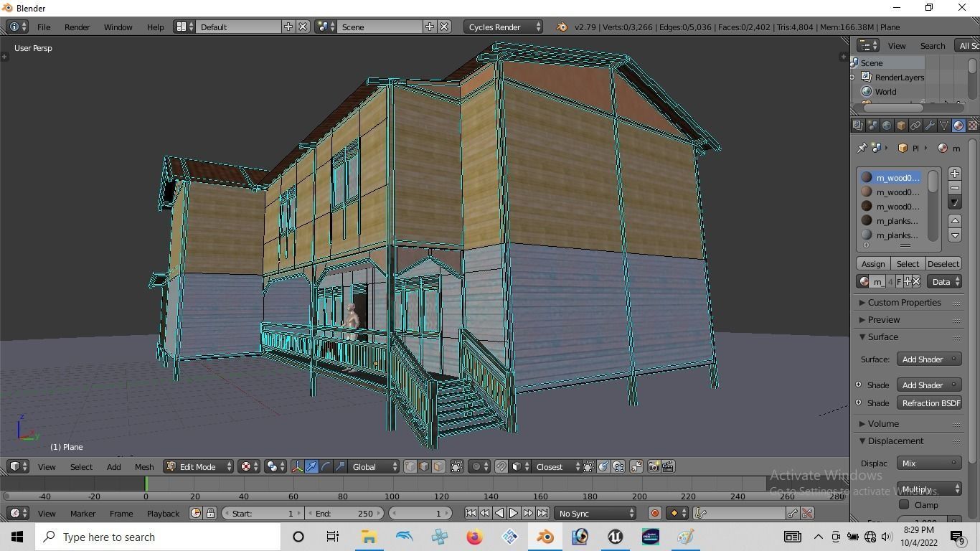Click the End frame 250 field
The image size is (980, 551).
[x=344, y=513]
